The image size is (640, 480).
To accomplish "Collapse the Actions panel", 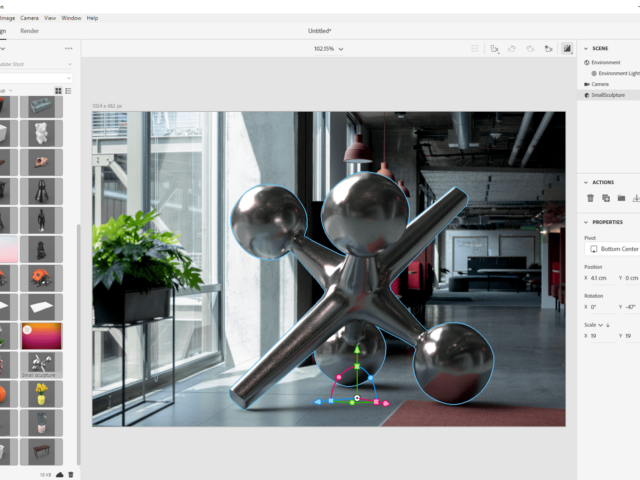I will pyautogui.click(x=586, y=182).
